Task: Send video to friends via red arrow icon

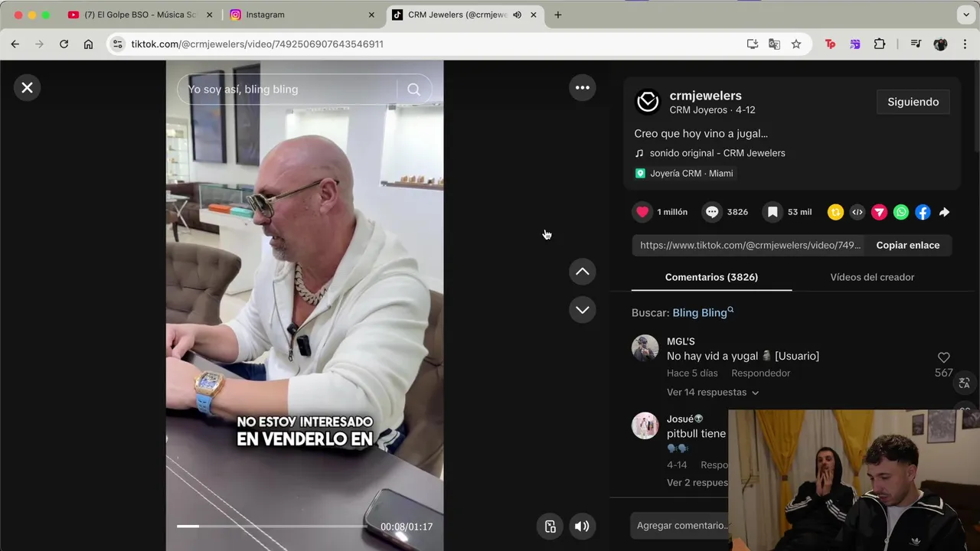Action: click(879, 212)
